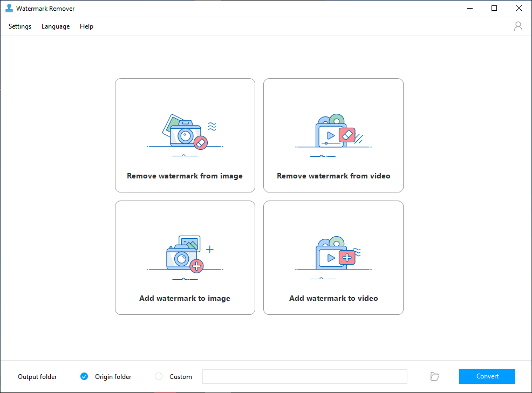Image resolution: width=532 pixels, height=393 pixels.
Task: Click 'Add watermark to video' label
Action: point(333,299)
